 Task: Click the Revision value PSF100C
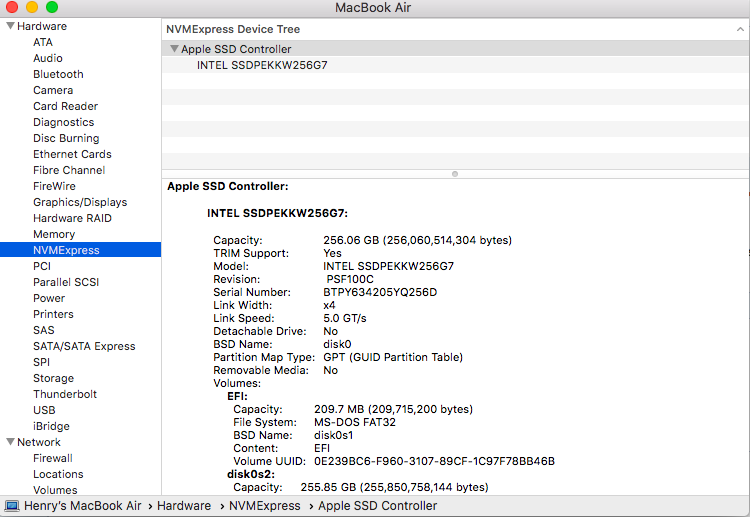pos(350,279)
